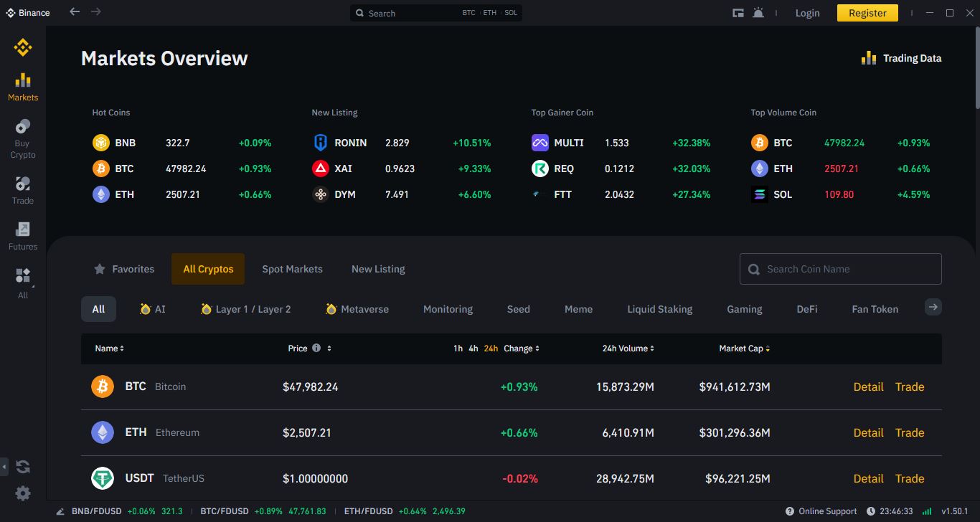Click the ETH icon in main table
Image resolution: width=980 pixels, height=522 pixels.
(103, 432)
